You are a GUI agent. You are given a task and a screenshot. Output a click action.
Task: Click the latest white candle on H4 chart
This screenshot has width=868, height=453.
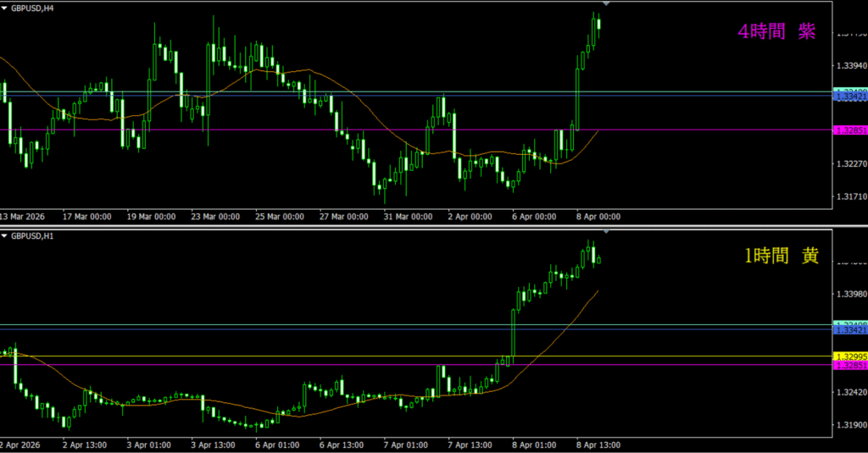click(599, 23)
